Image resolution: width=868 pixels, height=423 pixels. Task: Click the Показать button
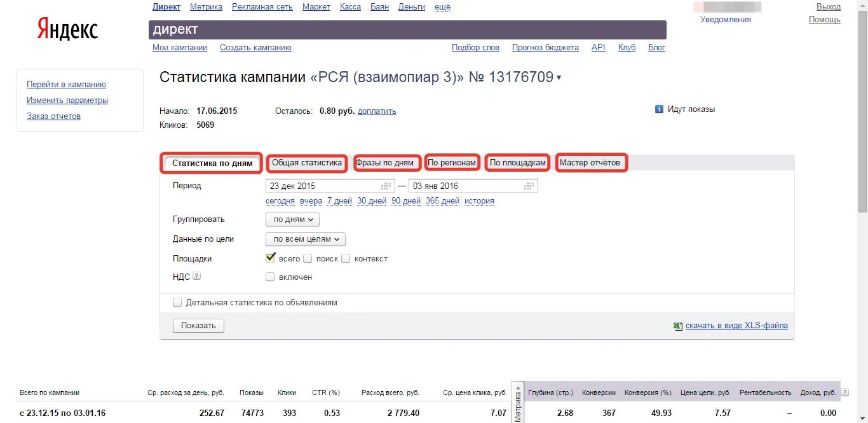click(x=198, y=326)
